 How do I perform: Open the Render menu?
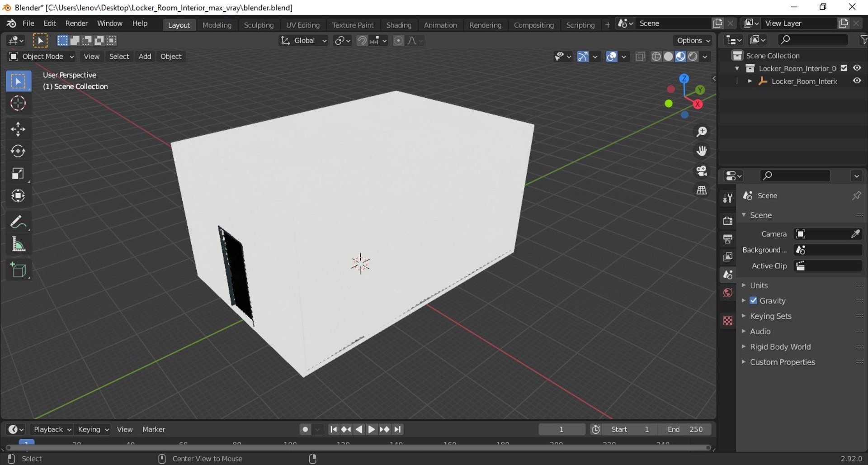pos(76,23)
